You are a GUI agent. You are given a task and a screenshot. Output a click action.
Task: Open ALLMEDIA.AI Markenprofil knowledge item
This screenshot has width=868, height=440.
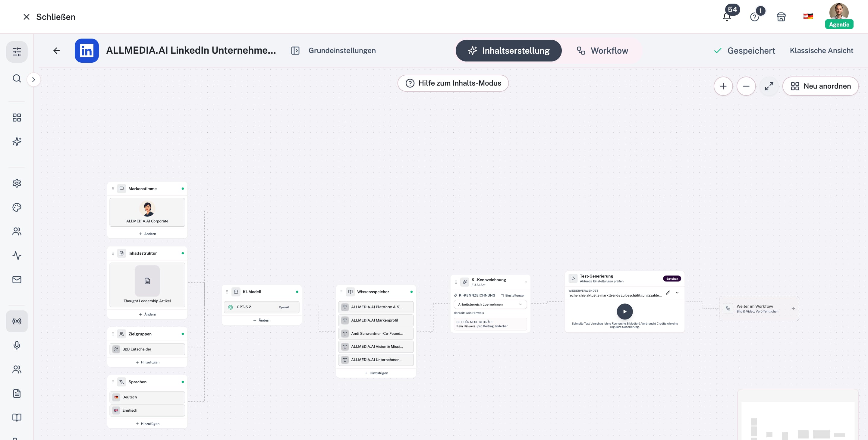pyautogui.click(x=376, y=320)
